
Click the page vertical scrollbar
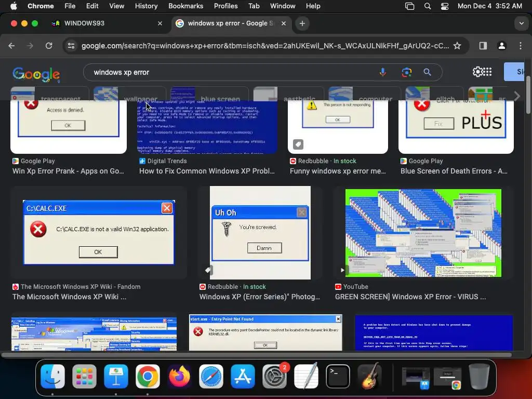(x=528, y=96)
